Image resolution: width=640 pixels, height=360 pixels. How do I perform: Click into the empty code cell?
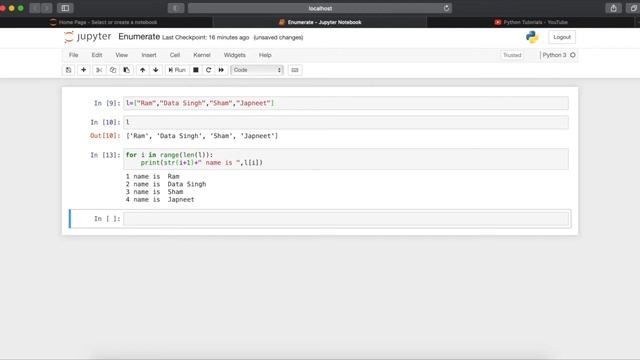(x=346, y=219)
